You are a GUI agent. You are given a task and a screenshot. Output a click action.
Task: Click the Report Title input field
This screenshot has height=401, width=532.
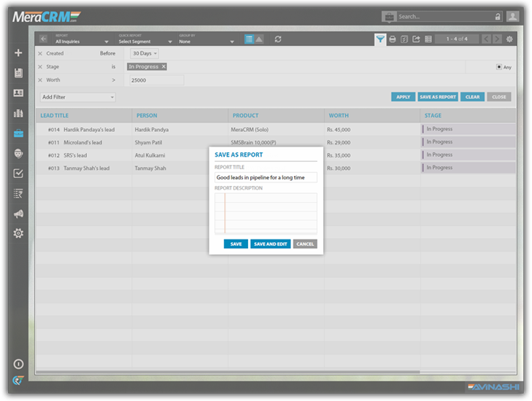point(266,177)
